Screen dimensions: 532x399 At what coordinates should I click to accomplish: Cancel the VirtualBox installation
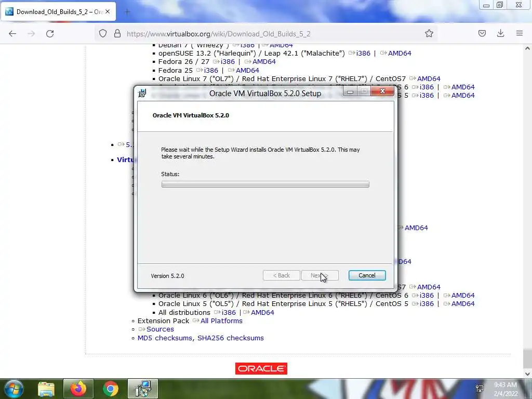click(x=367, y=275)
